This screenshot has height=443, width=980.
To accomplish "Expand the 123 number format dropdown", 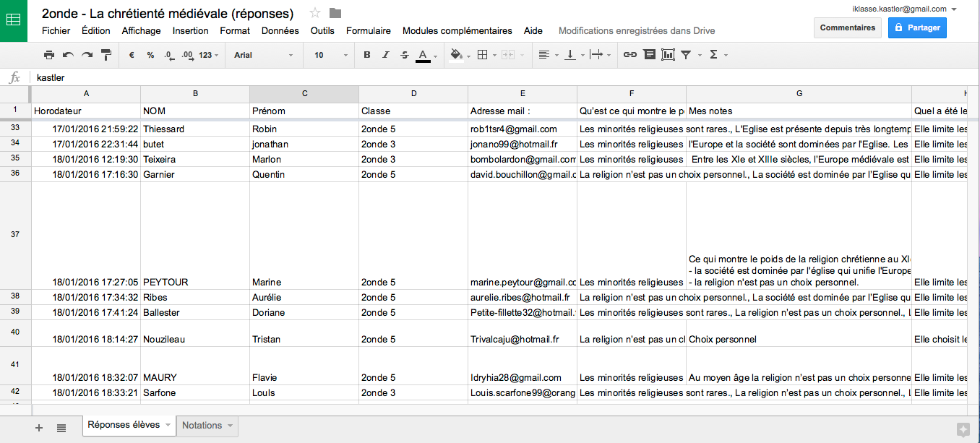I will 209,55.
